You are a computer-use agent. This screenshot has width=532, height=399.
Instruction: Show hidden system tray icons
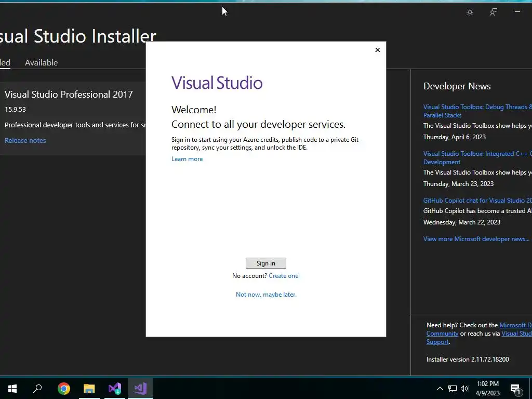click(440, 389)
